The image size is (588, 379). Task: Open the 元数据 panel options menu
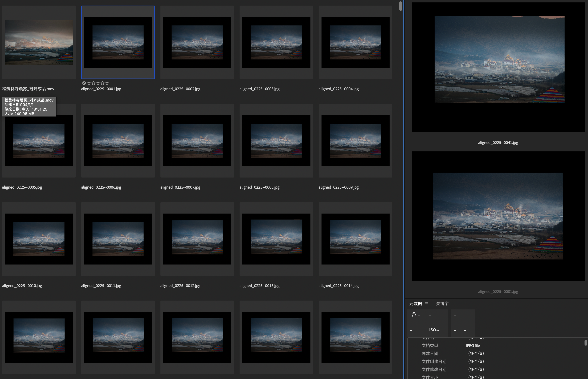coord(427,304)
